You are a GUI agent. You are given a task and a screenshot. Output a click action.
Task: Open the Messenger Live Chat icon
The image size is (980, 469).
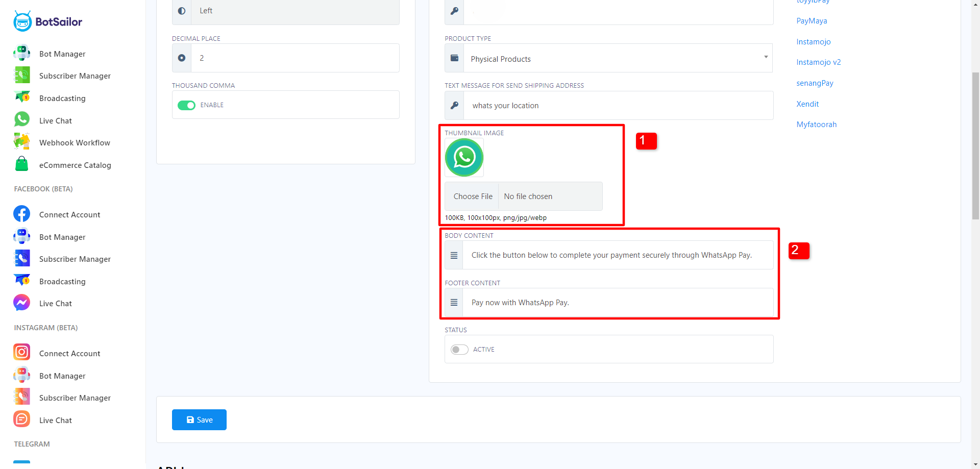click(22, 303)
